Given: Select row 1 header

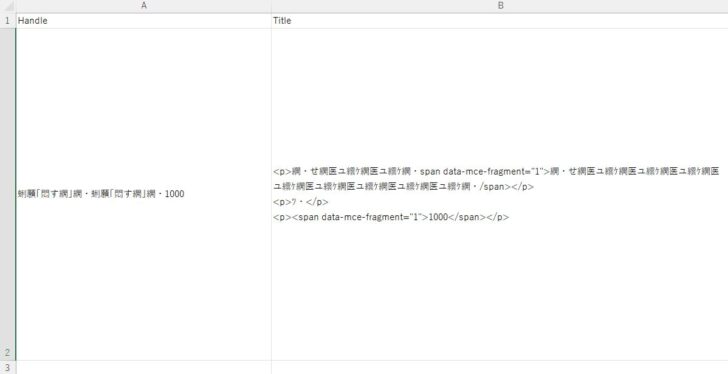Looking at the screenshot, I should [7, 21].
